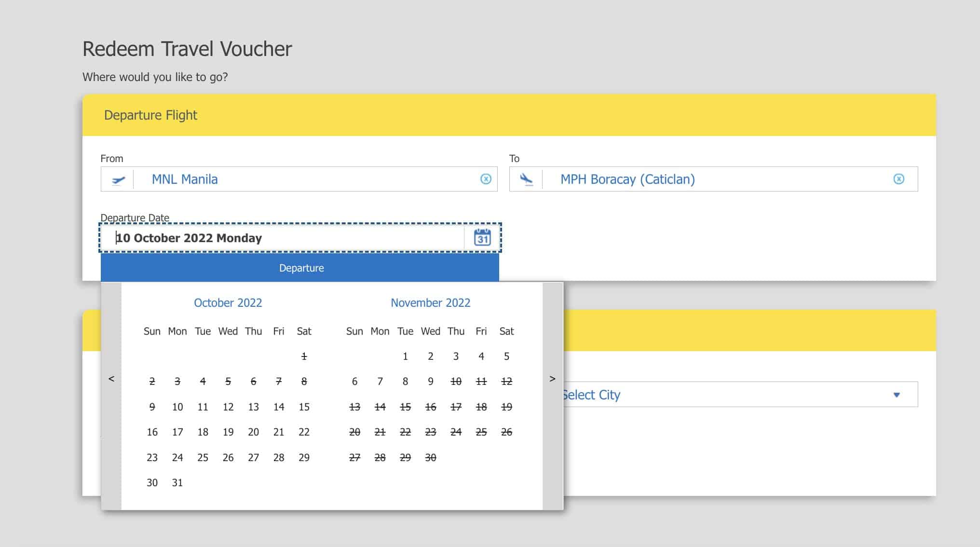
Task: Select October 17 in the calendar
Action: point(177,432)
